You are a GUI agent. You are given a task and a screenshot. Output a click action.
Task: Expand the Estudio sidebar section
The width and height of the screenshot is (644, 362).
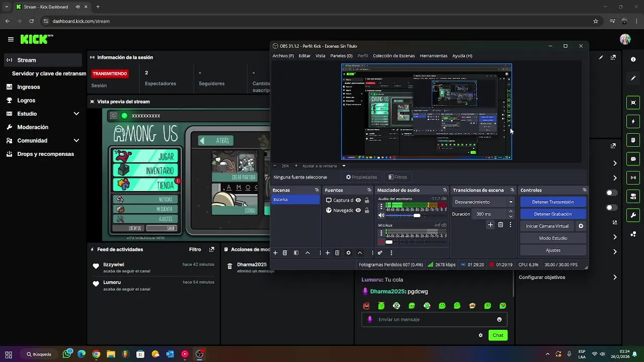click(76, 114)
